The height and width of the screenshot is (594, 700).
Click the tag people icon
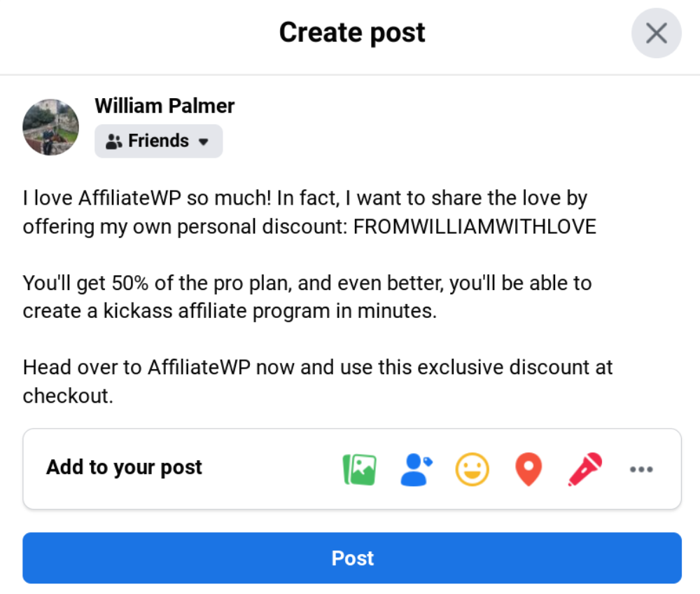[416, 469]
